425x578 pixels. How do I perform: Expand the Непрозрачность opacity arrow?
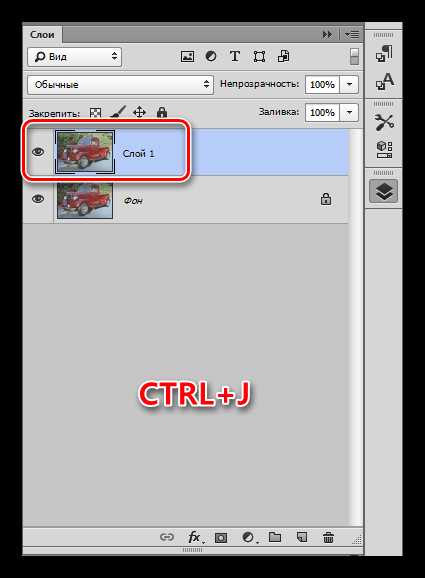coord(349,84)
